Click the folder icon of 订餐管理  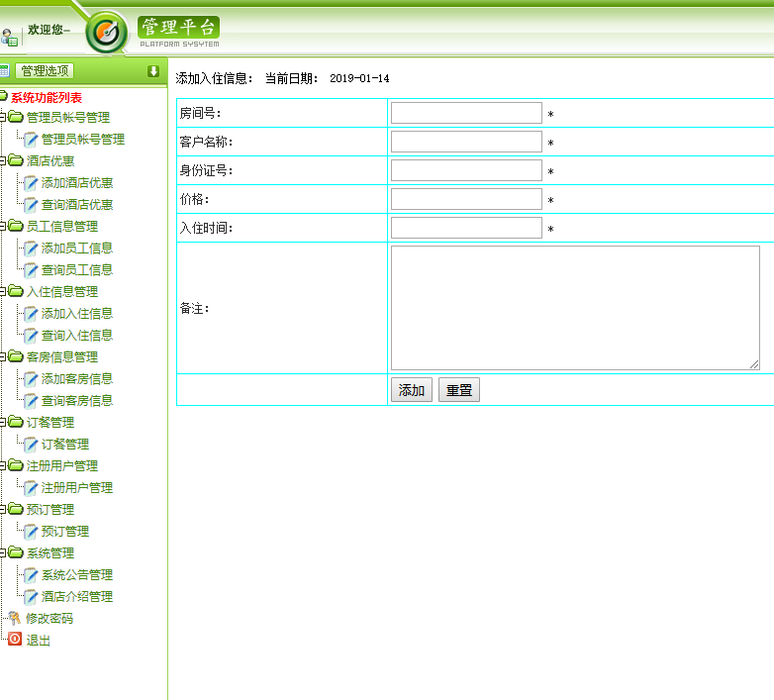(15, 422)
